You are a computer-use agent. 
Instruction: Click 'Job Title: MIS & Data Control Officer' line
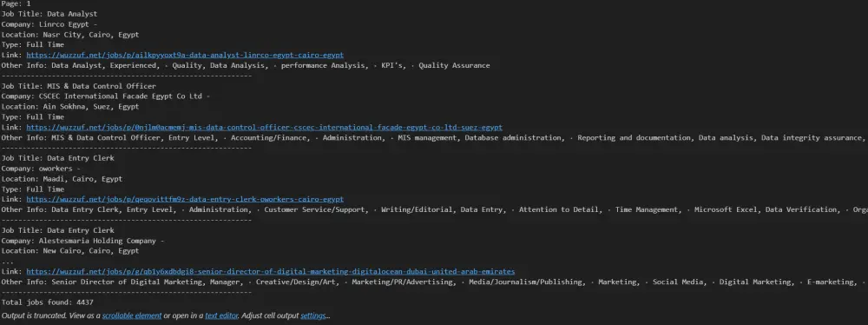click(79, 86)
